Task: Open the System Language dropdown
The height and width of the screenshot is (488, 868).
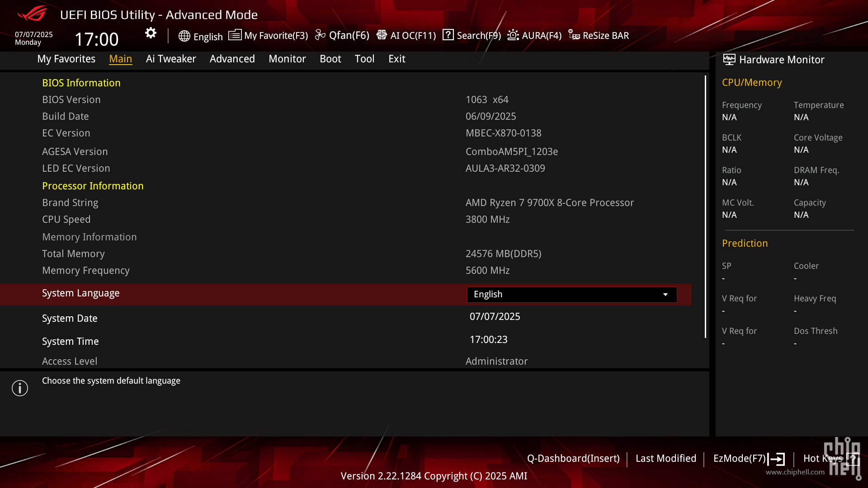Action: point(571,294)
